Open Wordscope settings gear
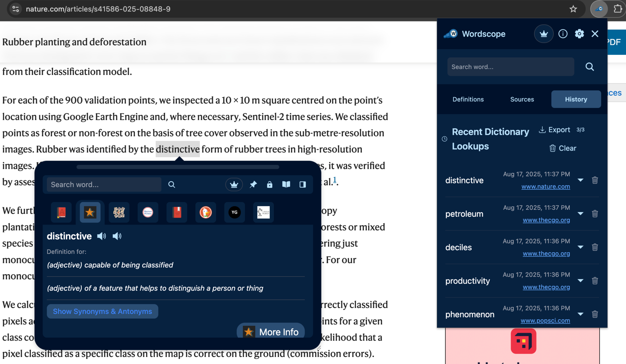This screenshot has width=626, height=364. click(x=579, y=34)
